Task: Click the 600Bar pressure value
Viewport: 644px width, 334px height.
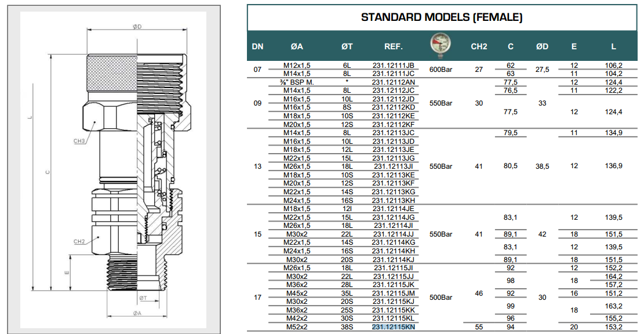Action: click(x=441, y=70)
